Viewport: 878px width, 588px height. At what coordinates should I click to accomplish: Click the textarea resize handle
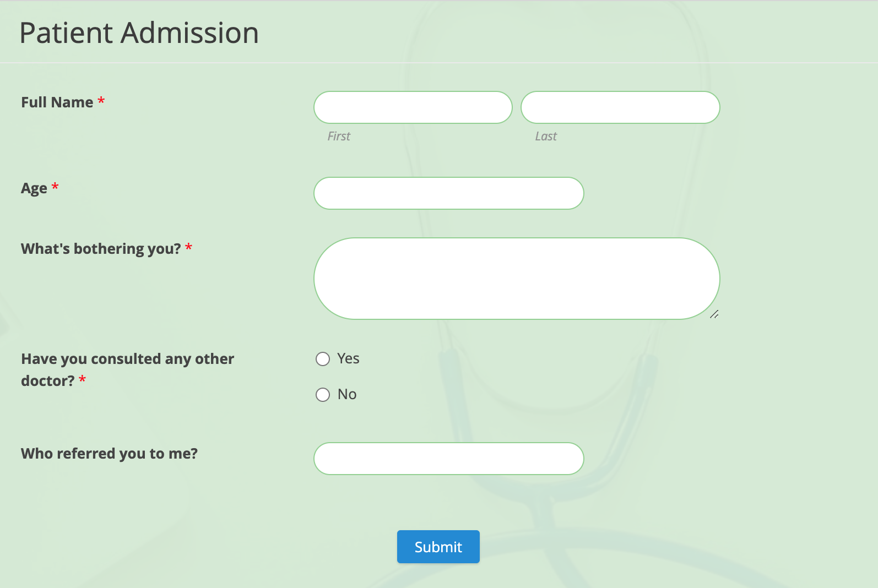[714, 314]
